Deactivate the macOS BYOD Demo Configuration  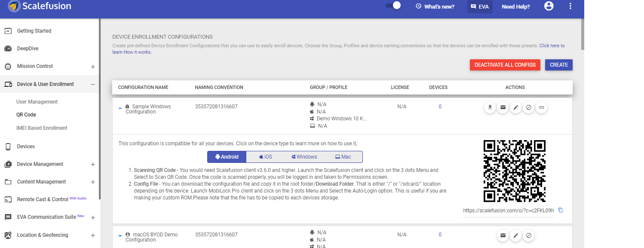[528, 236]
